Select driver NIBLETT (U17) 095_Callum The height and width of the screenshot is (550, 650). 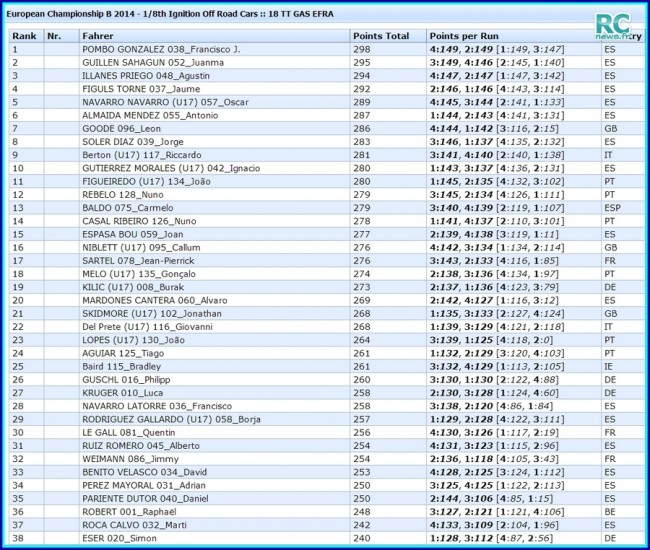coord(141,248)
